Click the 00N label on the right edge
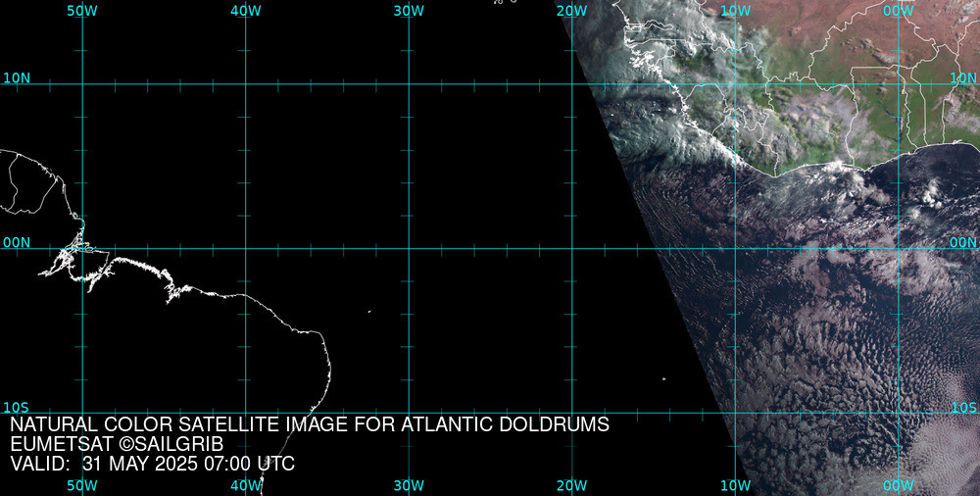The width and height of the screenshot is (980, 496). coord(963,243)
